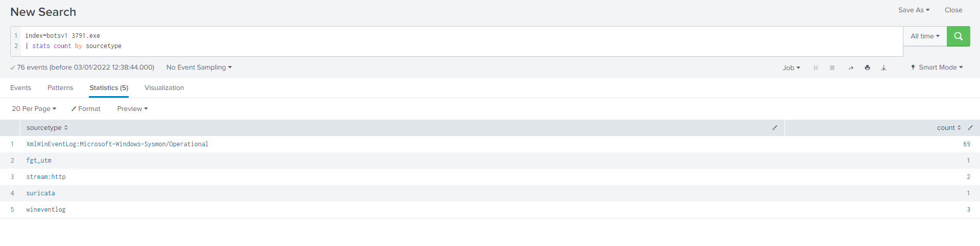Format the count column with pencil icon
The width and height of the screenshot is (980, 246).
tap(970, 128)
